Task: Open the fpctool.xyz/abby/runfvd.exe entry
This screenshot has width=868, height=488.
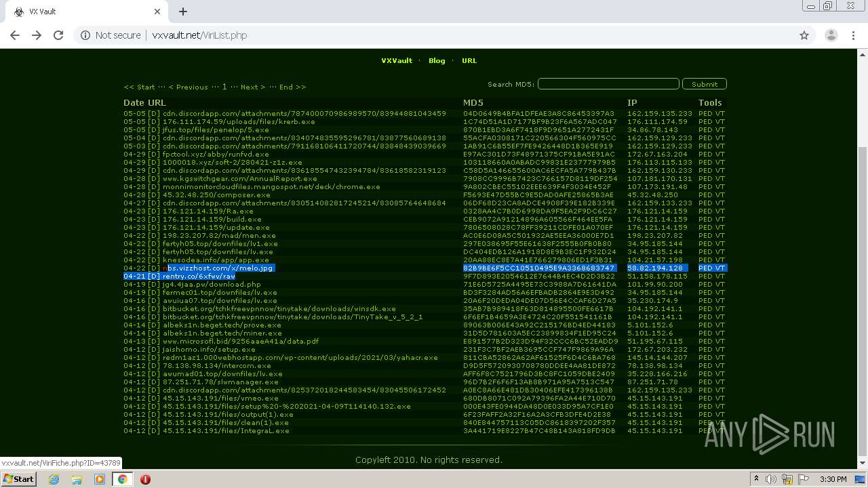Action: point(216,154)
